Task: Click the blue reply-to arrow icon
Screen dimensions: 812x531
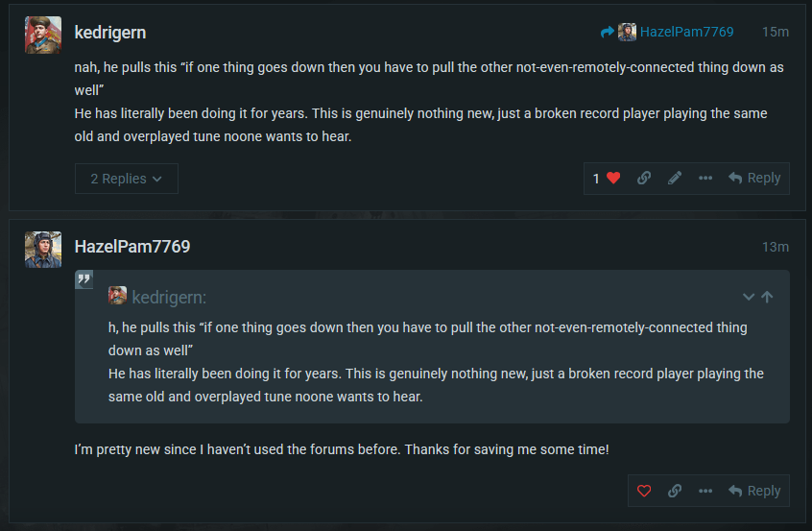Action: [608, 32]
